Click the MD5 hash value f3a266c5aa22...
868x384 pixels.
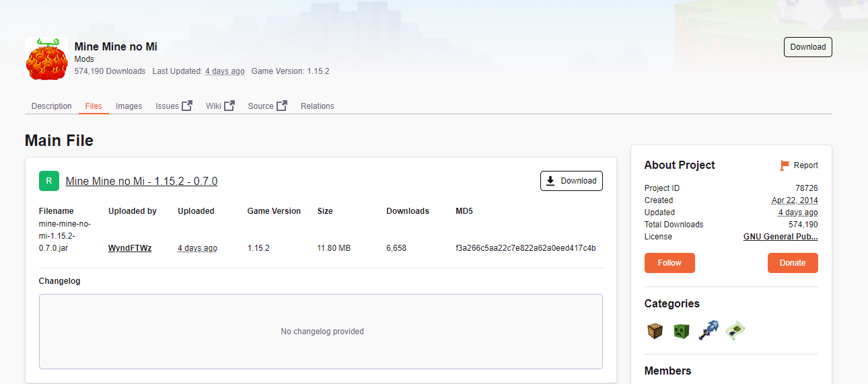526,248
